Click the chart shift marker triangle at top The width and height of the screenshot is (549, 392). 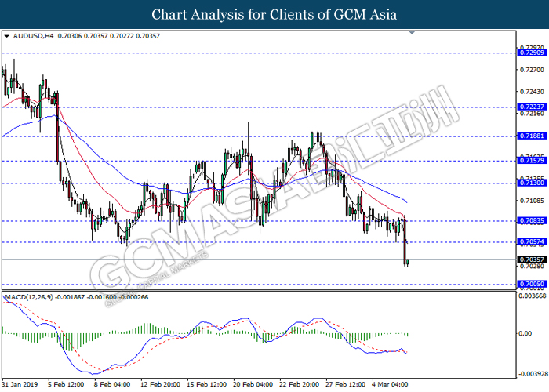(412, 33)
